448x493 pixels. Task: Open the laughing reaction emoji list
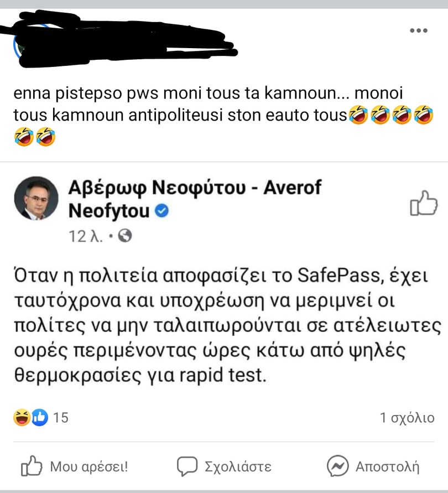[x=22, y=418]
